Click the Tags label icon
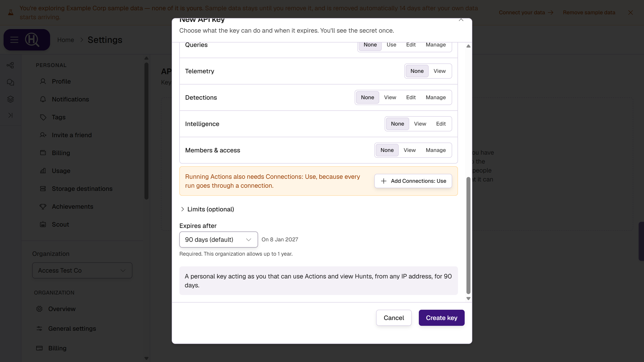 click(43, 117)
